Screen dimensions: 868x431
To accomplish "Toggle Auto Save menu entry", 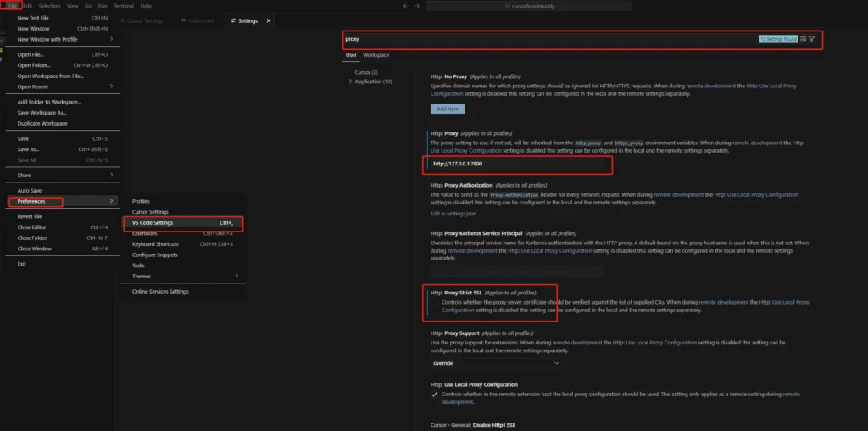I will tap(62, 191).
